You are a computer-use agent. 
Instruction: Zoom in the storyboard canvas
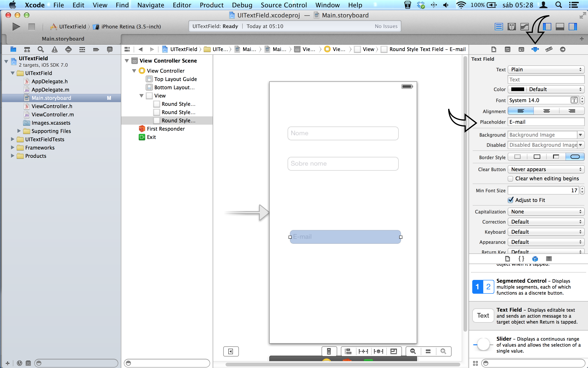coord(443,351)
